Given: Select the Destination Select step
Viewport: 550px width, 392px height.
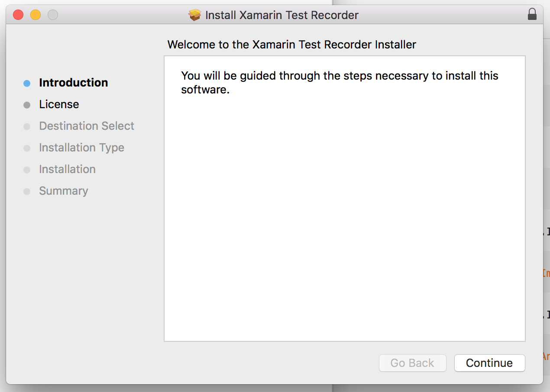Looking at the screenshot, I should tap(87, 126).
